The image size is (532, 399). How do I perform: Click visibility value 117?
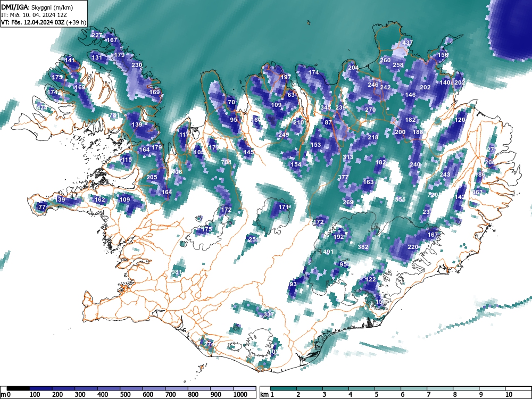coord(184,135)
